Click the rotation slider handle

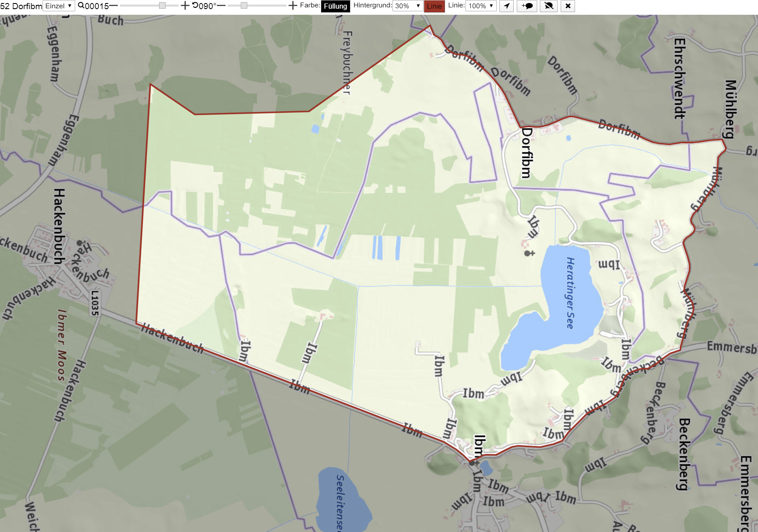click(x=244, y=6)
